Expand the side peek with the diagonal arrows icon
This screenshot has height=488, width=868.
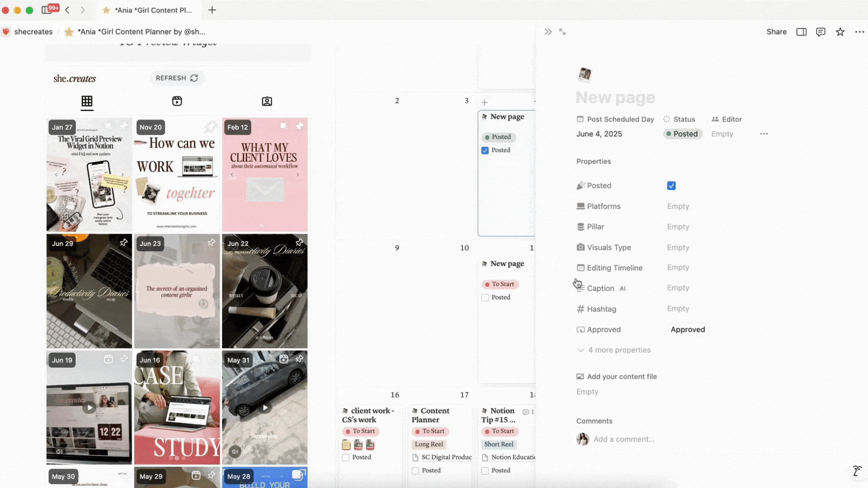(562, 32)
